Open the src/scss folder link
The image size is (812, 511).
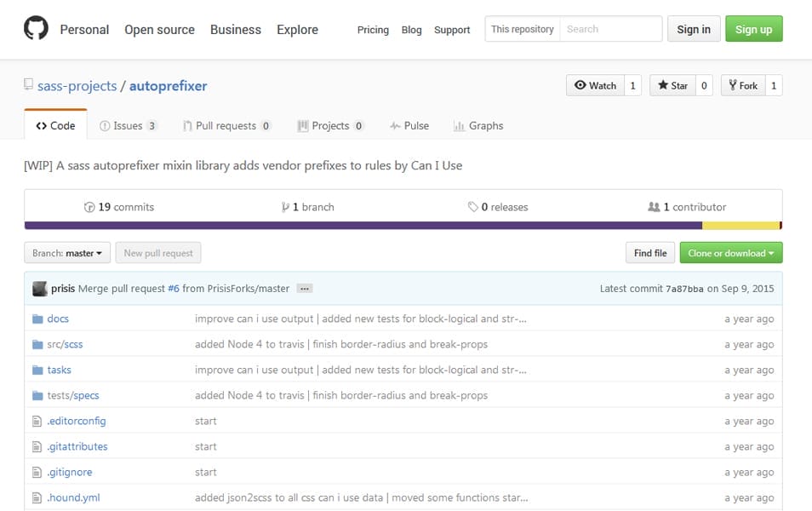(x=65, y=344)
